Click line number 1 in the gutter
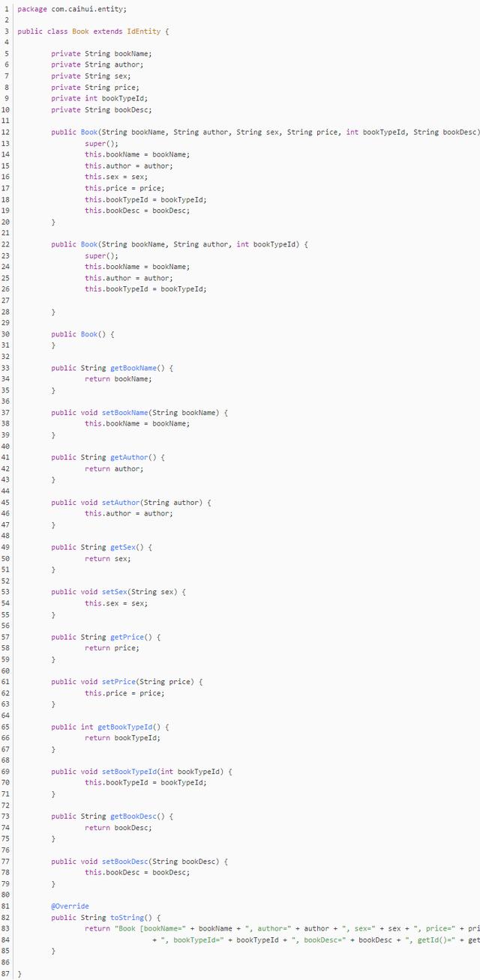This screenshot has height=980, width=480. click(7, 9)
